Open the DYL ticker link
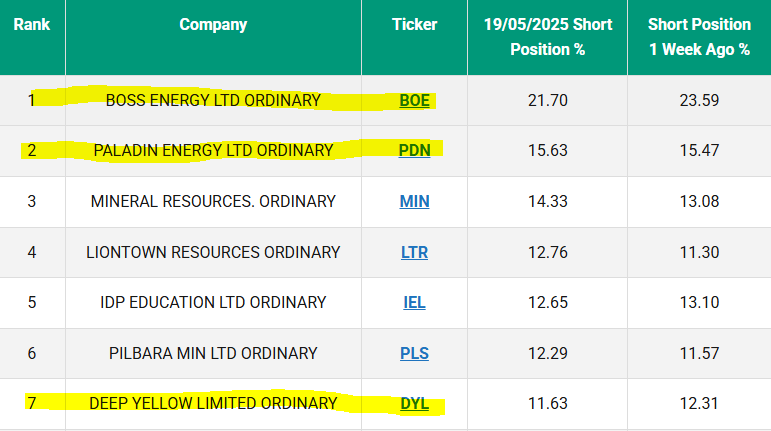 pyautogui.click(x=414, y=403)
